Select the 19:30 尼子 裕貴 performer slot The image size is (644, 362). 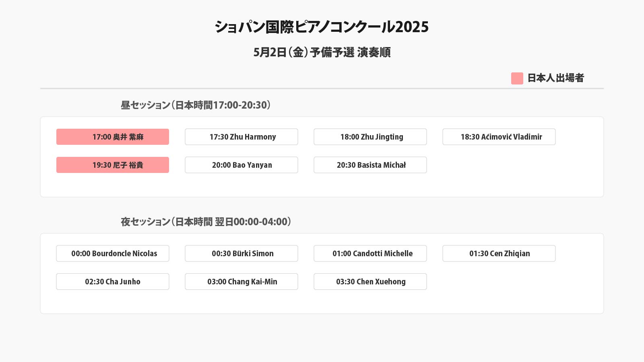[113, 165]
